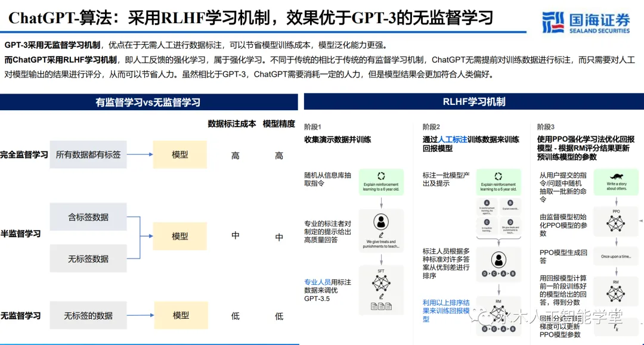Click the 模型 box in the 无监督学习 row
This screenshot has width=644, height=345.
tap(181, 315)
